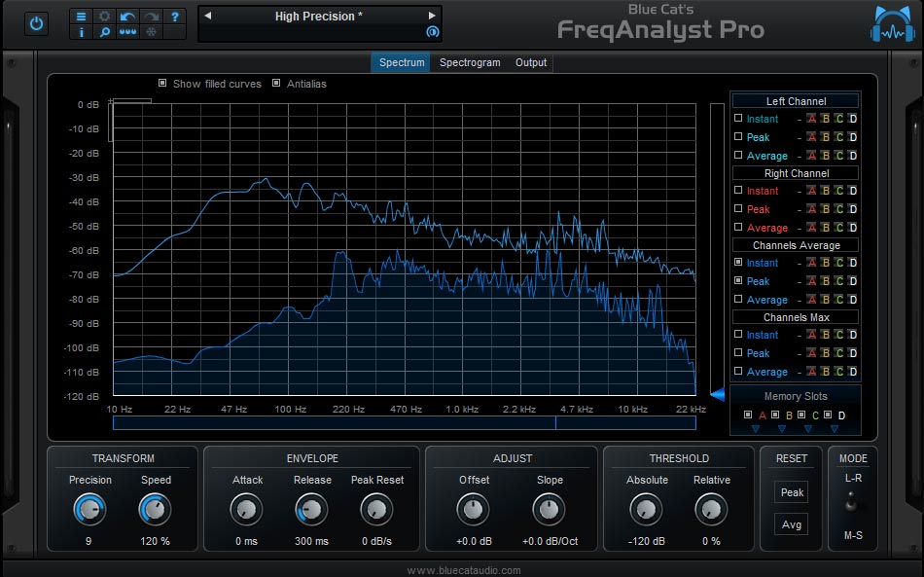Click the controls display icon next to magnifier
The image size is (924, 577).
[x=127, y=32]
